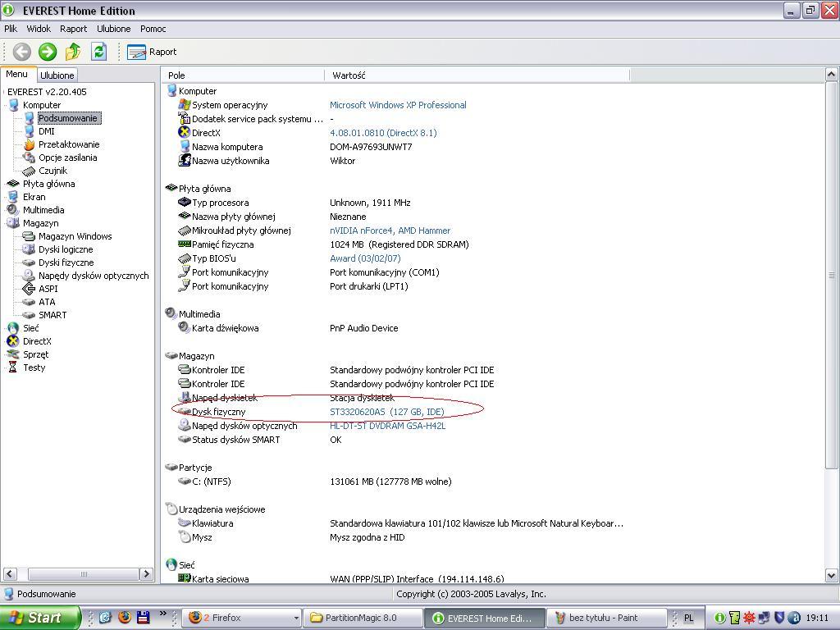Image resolution: width=840 pixels, height=630 pixels.
Task: Click the Magazyn Windows icon
Action: 29,236
